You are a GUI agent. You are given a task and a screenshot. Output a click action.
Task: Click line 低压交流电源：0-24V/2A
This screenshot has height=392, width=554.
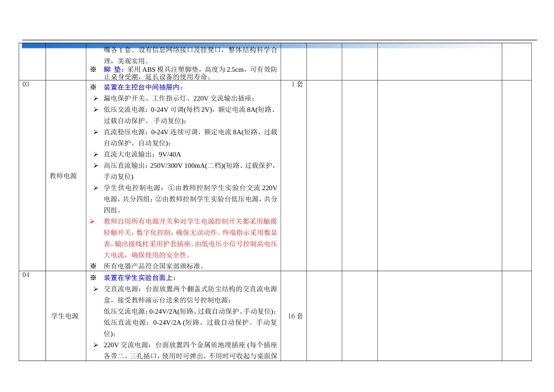point(190,311)
